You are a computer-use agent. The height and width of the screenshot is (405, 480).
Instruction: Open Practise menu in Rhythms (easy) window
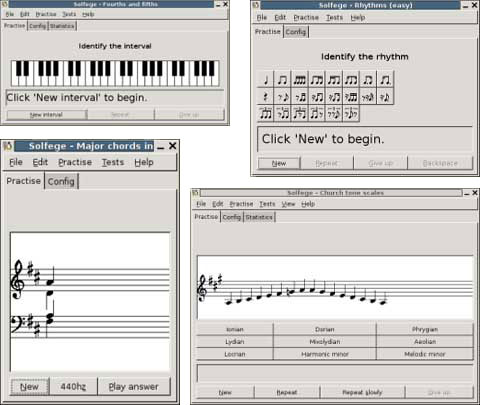click(306, 17)
